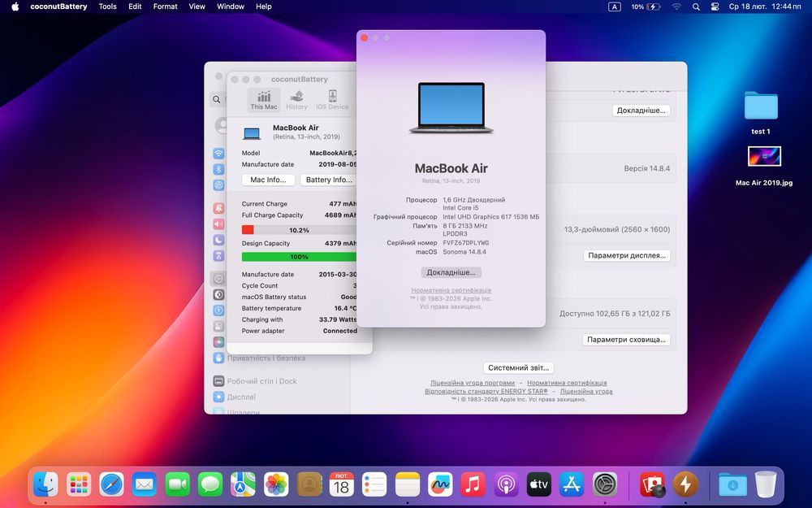This screenshot has width=812, height=508.
Task: Open FaceTime from the Dock
Action: tap(178, 484)
